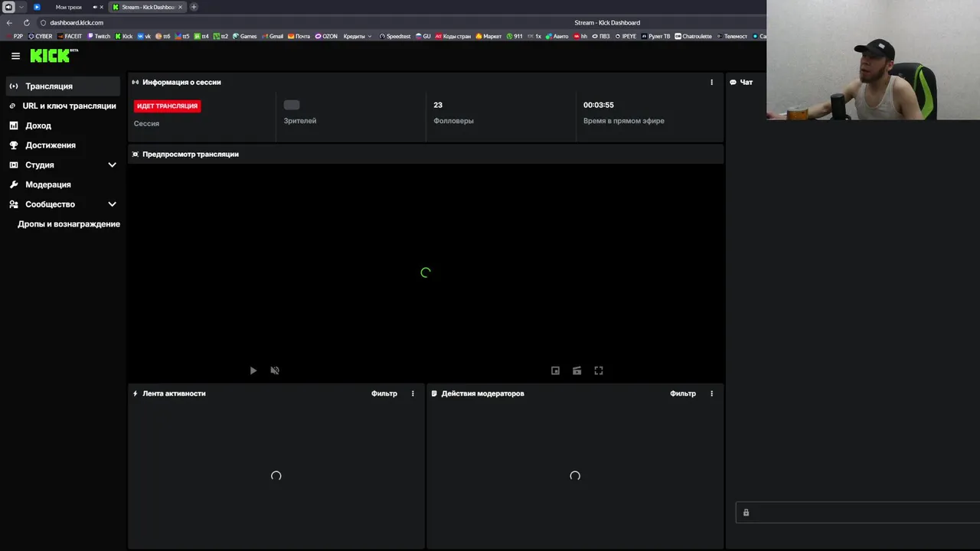This screenshot has width=980, height=551.
Task: Click the hidden viewers count toggle
Action: pos(292,105)
